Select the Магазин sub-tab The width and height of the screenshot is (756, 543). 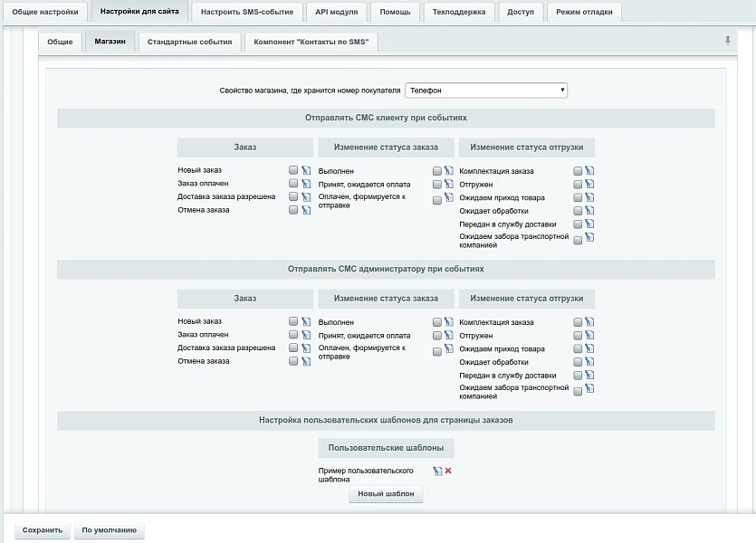[110, 42]
